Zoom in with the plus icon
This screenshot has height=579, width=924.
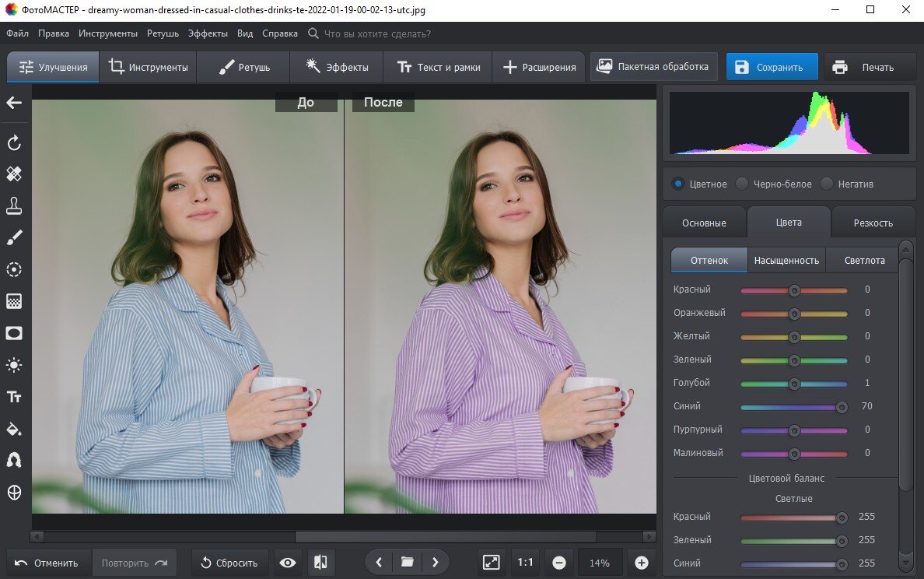(642, 563)
